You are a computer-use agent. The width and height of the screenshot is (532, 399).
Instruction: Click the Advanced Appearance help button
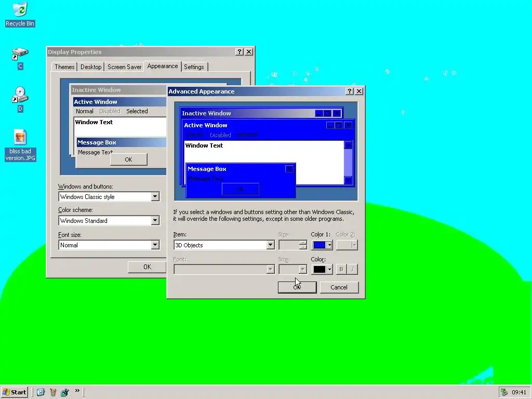pos(350,91)
